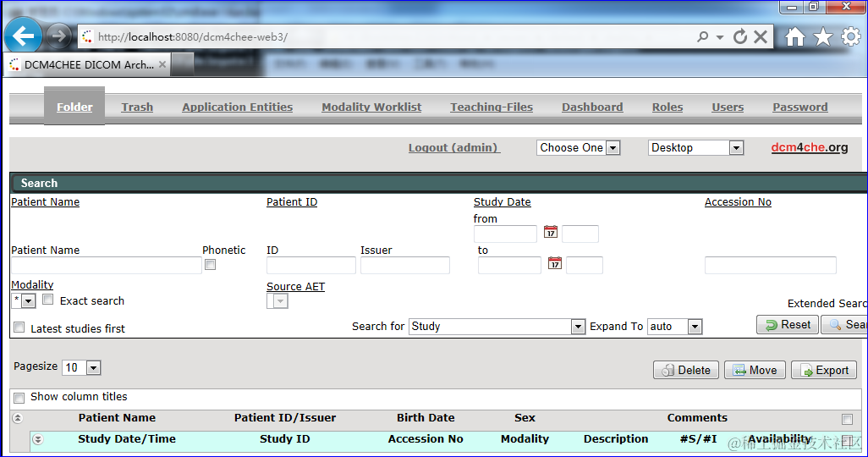Open favorites star icon
868x457 pixels.
(x=823, y=36)
